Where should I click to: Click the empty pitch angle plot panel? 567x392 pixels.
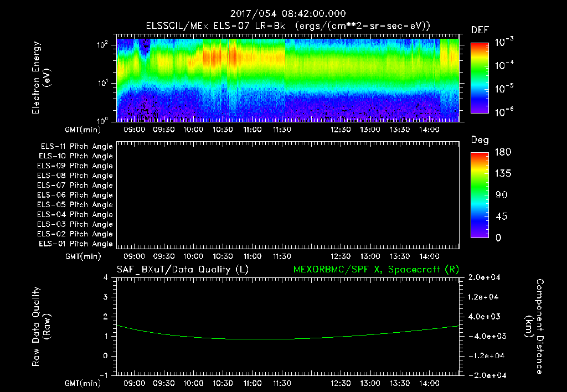coord(288,195)
